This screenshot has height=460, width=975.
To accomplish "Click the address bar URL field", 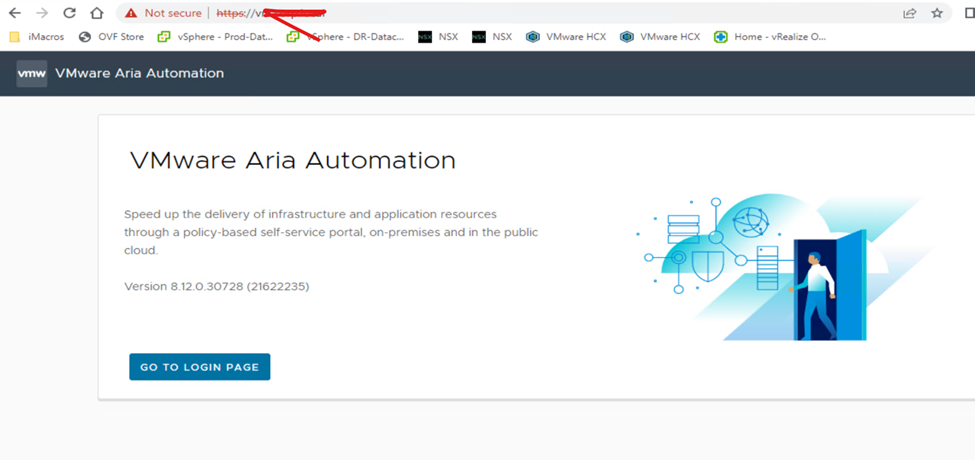I will point(534,13).
